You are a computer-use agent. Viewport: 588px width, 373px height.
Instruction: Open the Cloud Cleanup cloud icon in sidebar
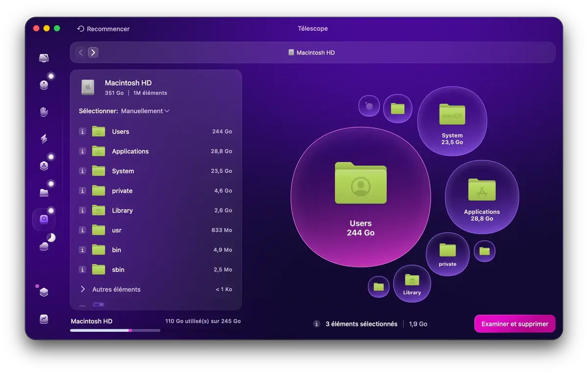point(44,246)
